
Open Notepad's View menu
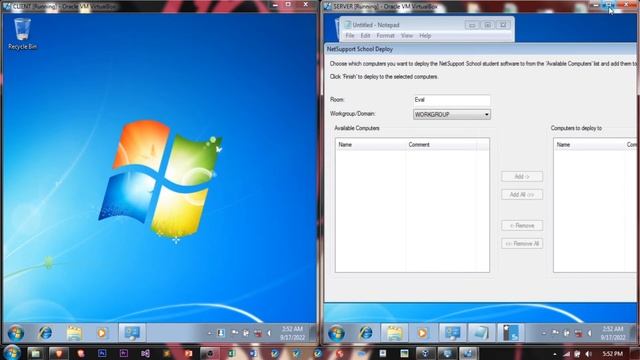[x=407, y=36]
